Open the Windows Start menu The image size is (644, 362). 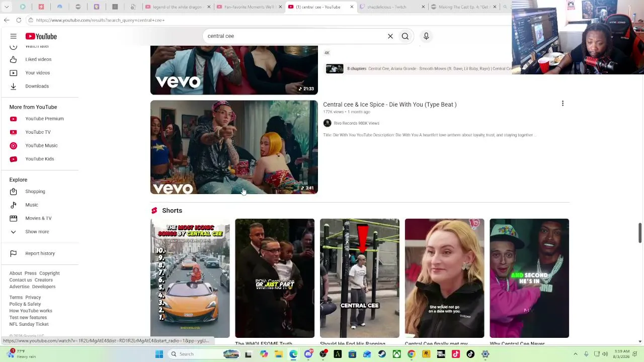click(x=159, y=354)
